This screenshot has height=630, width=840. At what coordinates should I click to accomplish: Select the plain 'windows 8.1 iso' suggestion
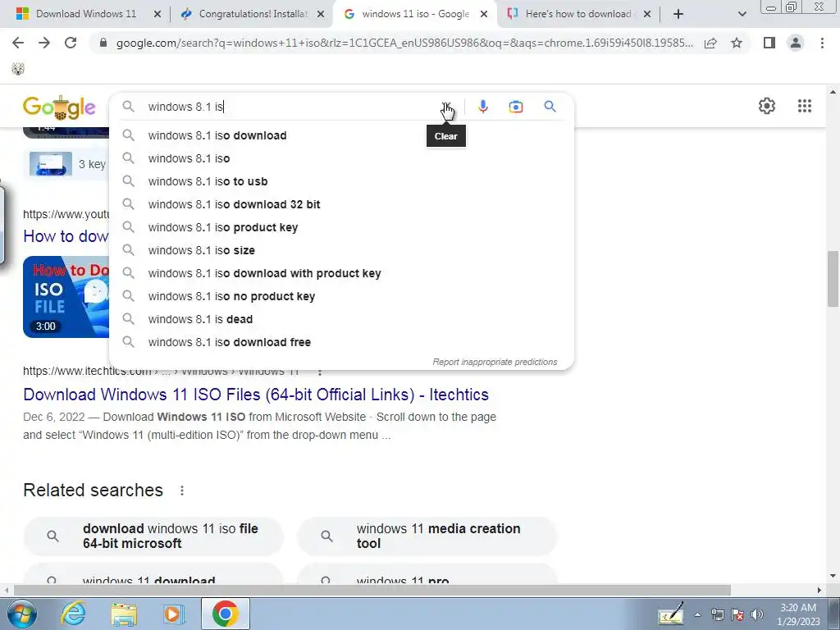coord(341,158)
